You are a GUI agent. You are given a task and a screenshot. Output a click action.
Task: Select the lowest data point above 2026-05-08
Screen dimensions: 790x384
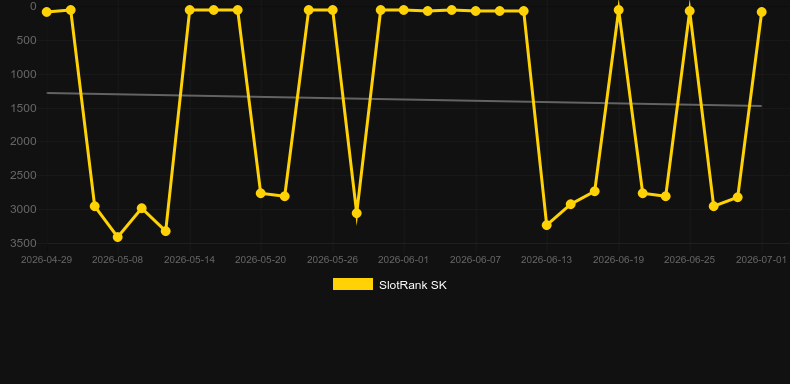coord(118,237)
